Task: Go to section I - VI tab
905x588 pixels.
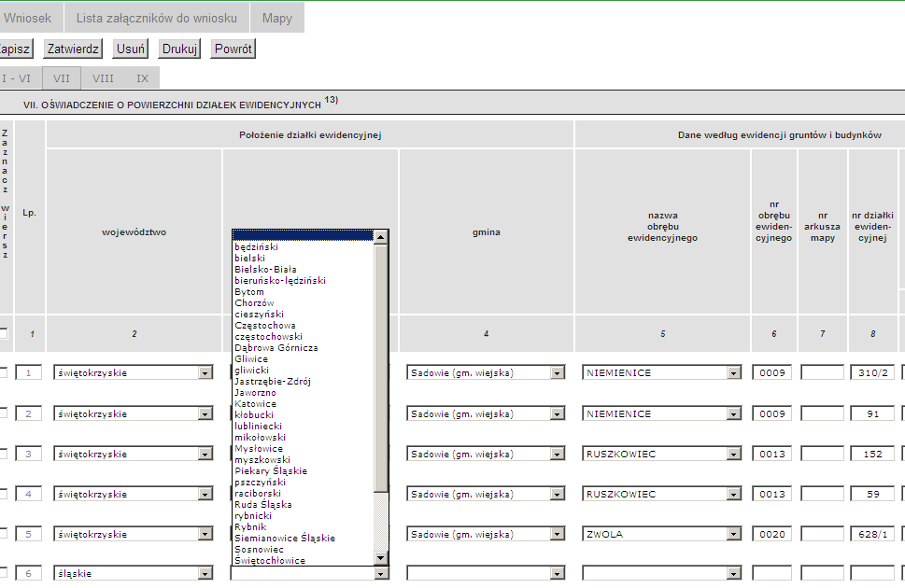Action: click(x=19, y=78)
